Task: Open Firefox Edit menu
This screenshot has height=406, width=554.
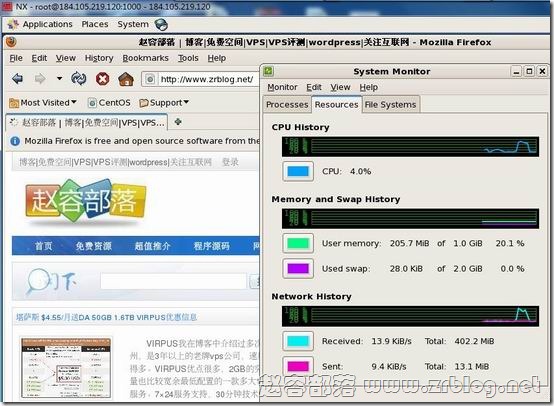Action: point(39,58)
